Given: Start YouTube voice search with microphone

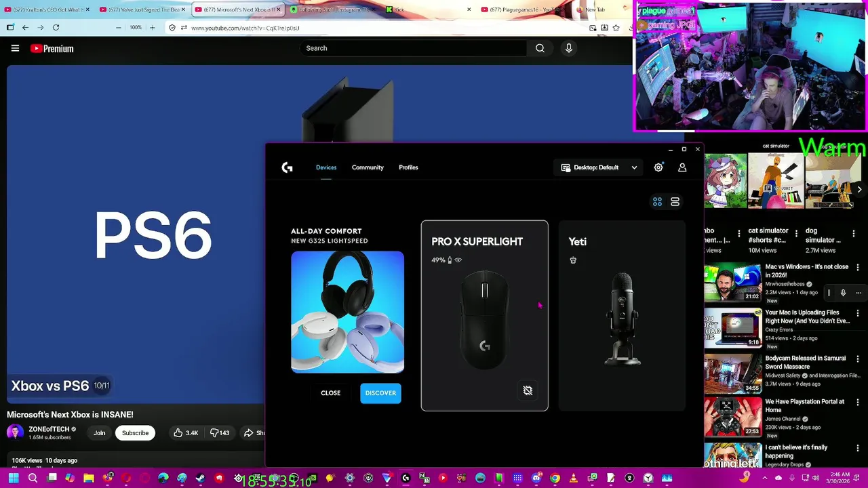Looking at the screenshot, I should pos(569,48).
